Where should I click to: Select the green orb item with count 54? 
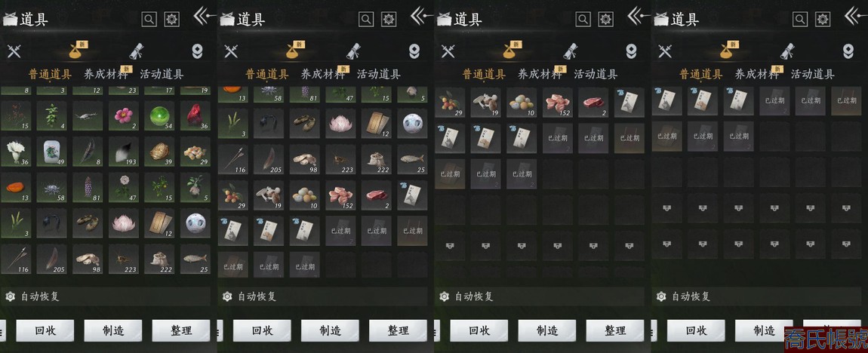click(x=159, y=115)
